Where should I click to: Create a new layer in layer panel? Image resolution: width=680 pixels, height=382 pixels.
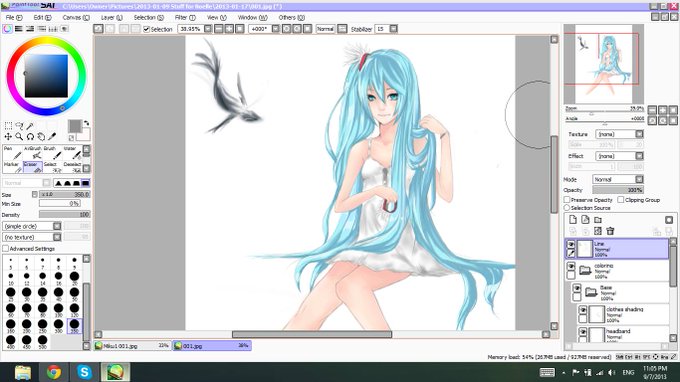(573, 219)
